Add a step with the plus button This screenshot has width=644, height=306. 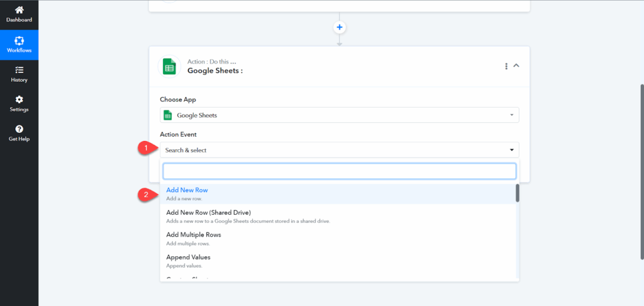339,28
